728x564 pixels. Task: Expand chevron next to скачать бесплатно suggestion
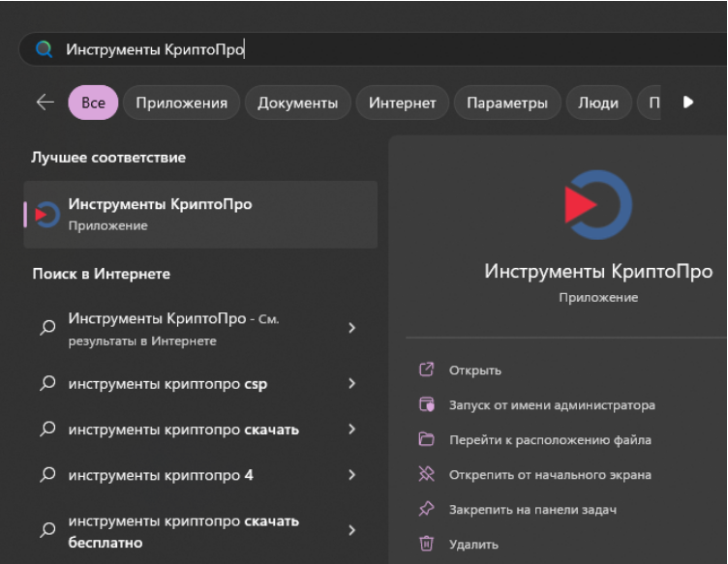click(352, 530)
